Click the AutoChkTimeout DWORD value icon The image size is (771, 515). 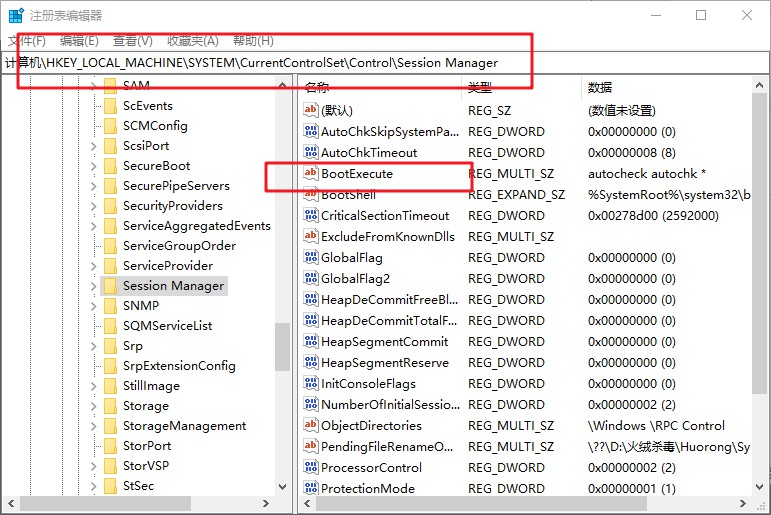point(310,153)
